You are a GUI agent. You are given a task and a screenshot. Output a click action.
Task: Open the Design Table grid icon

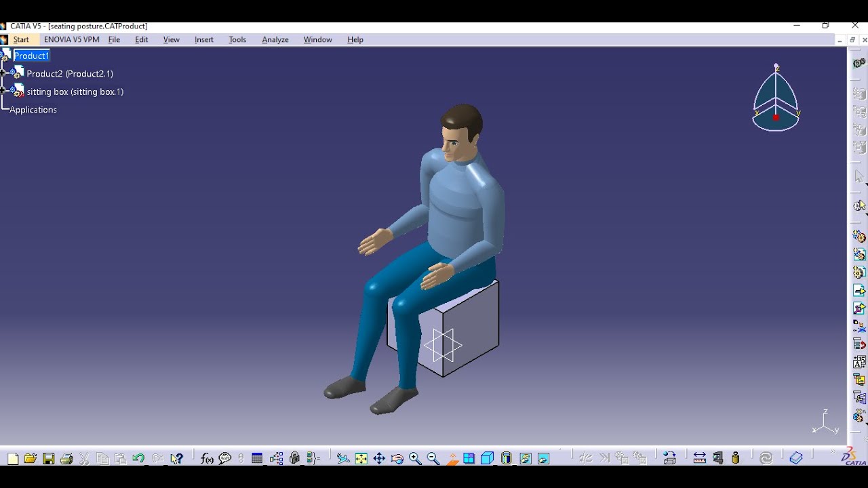click(x=257, y=459)
